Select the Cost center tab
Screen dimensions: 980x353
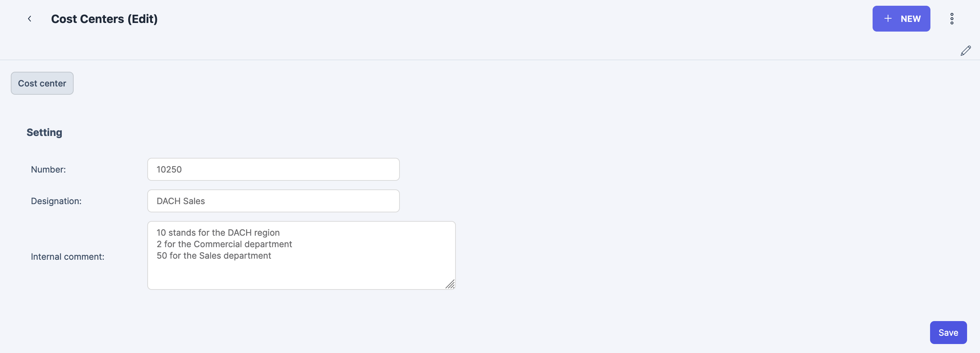[x=42, y=83]
